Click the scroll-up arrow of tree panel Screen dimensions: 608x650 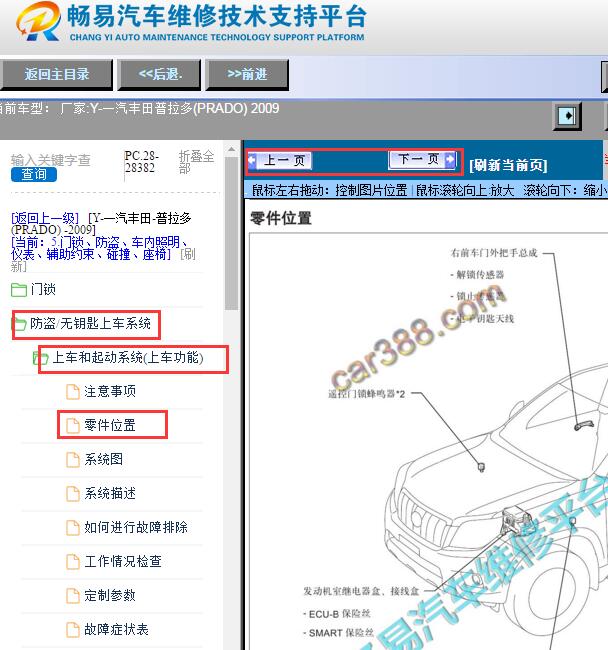click(x=232, y=150)
